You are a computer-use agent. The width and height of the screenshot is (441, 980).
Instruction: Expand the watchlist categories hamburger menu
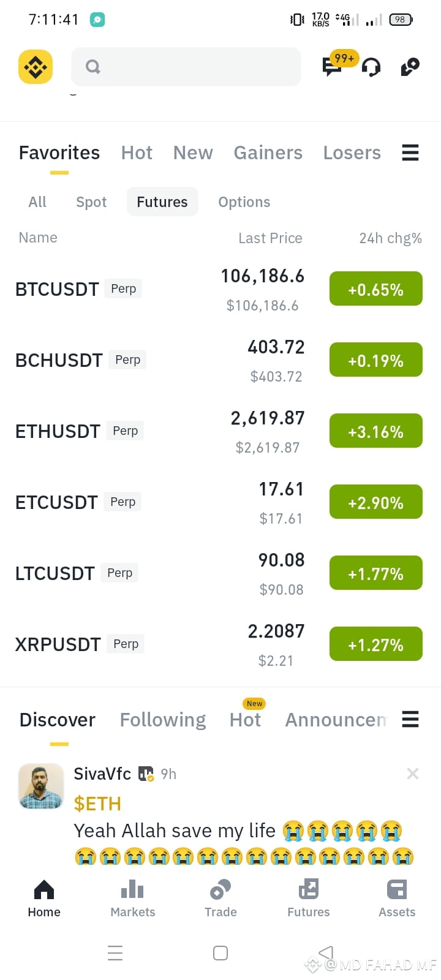[410, 153]
